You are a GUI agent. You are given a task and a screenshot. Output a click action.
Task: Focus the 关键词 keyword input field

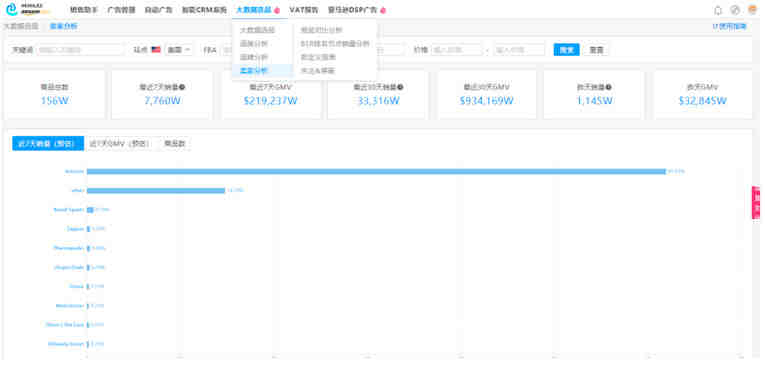(80, 50)
